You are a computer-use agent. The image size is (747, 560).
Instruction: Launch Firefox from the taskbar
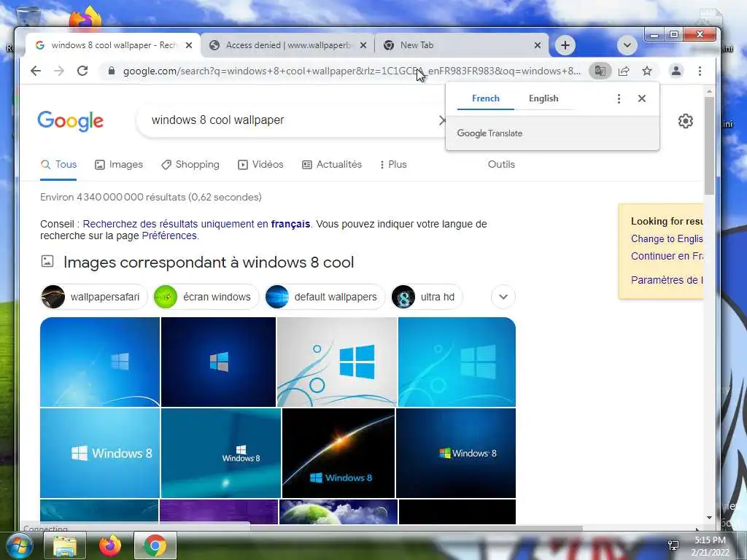click(110, 545)
